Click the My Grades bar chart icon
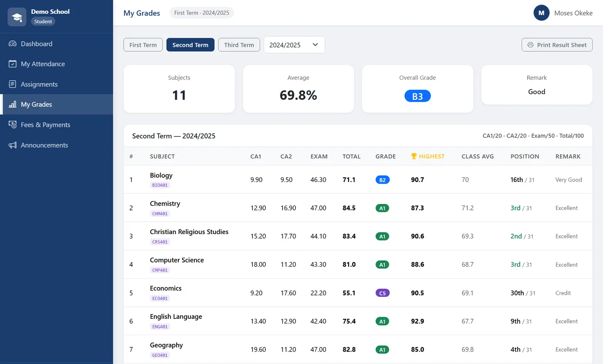603x364 pixels. pyautogui.click(x=12, y=104)
